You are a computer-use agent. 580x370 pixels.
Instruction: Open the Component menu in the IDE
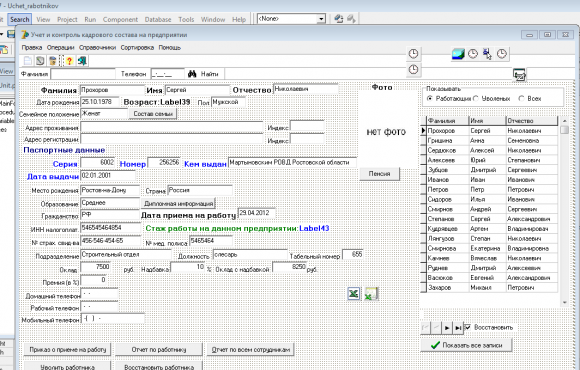tap(120, 19)
